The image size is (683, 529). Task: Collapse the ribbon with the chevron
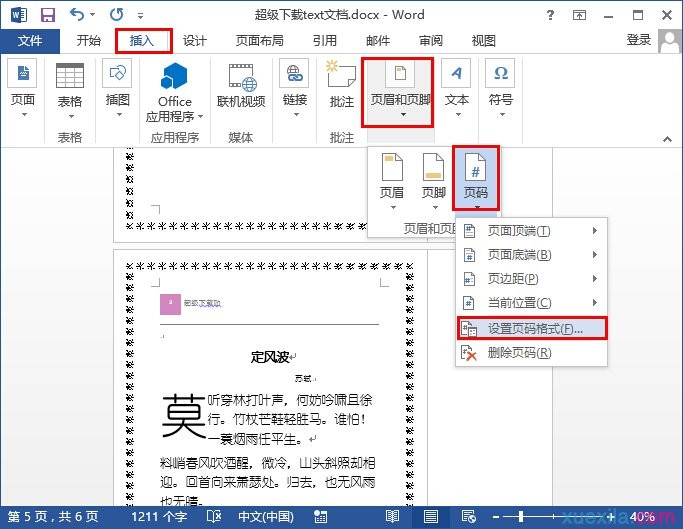pos(667,139)
